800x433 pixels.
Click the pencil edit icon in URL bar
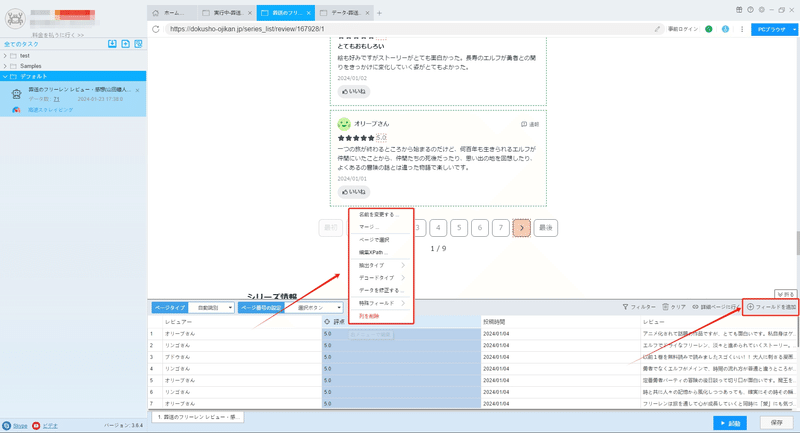(657, 29)
